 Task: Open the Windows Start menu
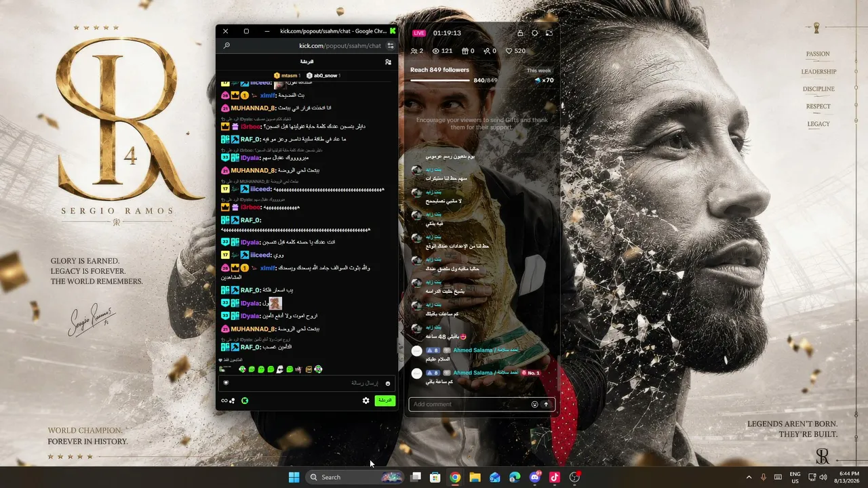[x=294, y=477]
